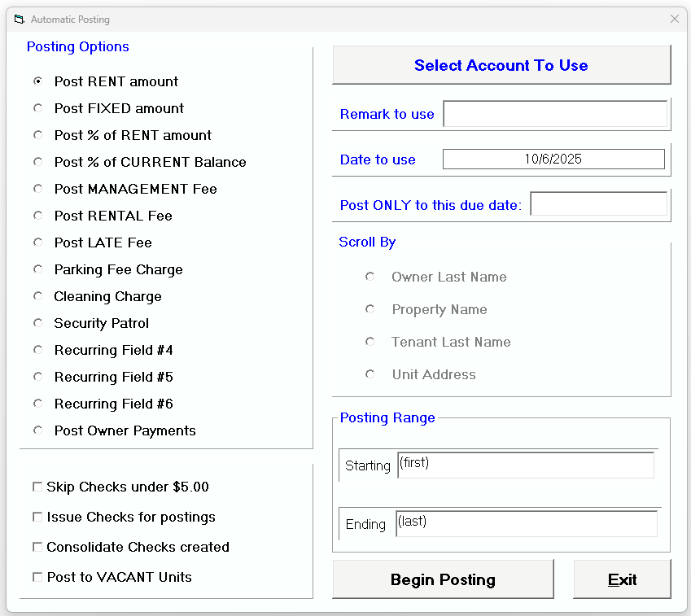Screen dimensions: 691x616
Task: Choose "Recurring Field #5"
Action: [x=37, y=377]
